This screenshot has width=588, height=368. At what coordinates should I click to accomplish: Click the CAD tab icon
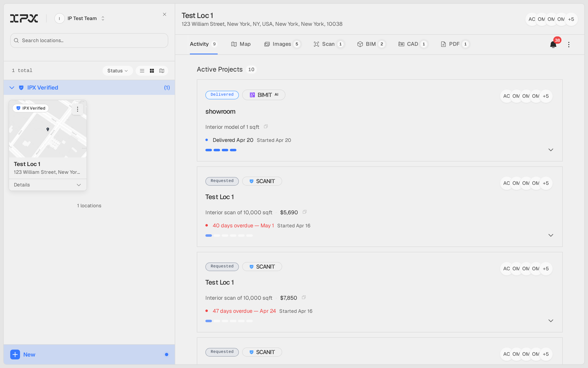point(401,44)
